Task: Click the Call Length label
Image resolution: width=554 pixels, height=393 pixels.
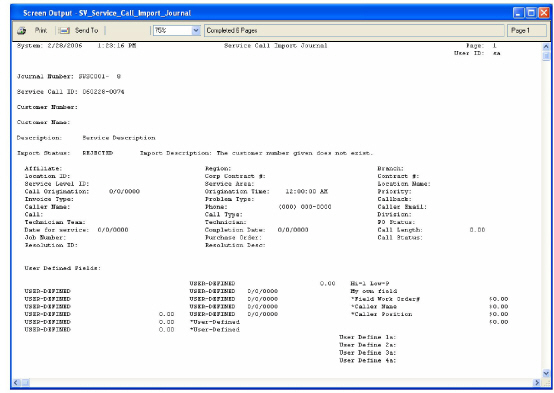Action: (x=400, y=230)
